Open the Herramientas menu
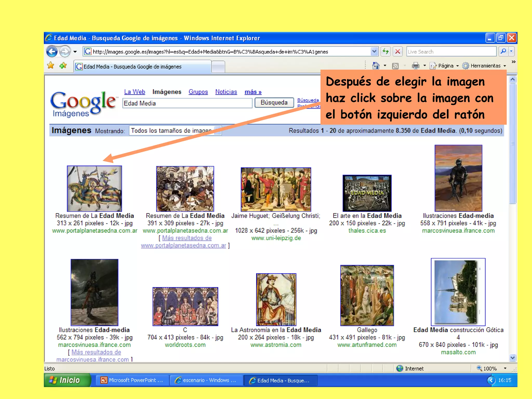Viewport: 532px width, 399px height. (x=484, y=66)
